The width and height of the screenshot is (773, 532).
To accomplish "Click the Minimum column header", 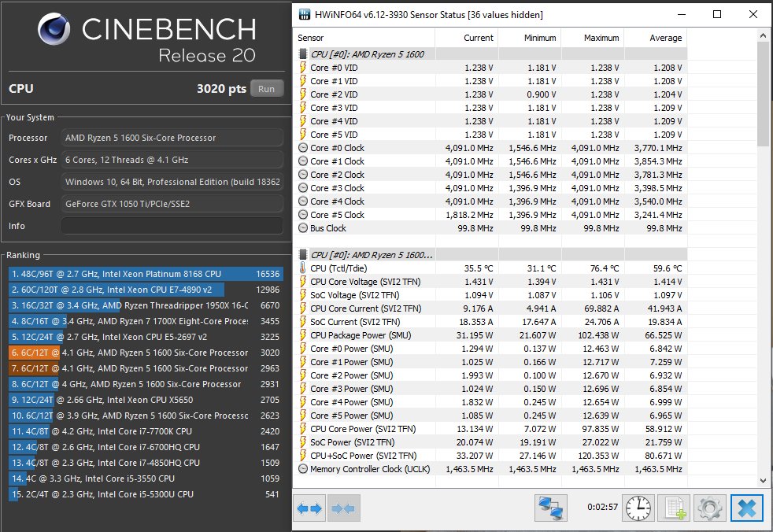I will point(530,38).
